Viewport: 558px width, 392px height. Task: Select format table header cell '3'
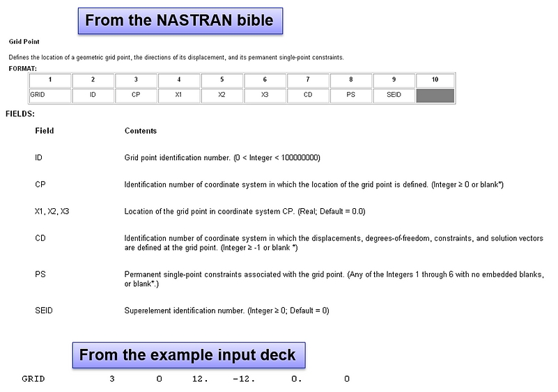[x=136, y=80]
